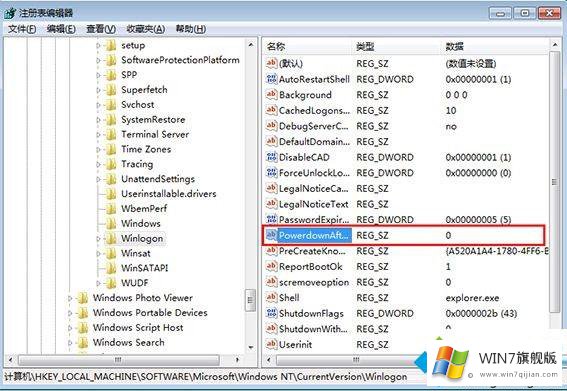Click the tree pane horizontal scroll right arrow

coord(237,360)
